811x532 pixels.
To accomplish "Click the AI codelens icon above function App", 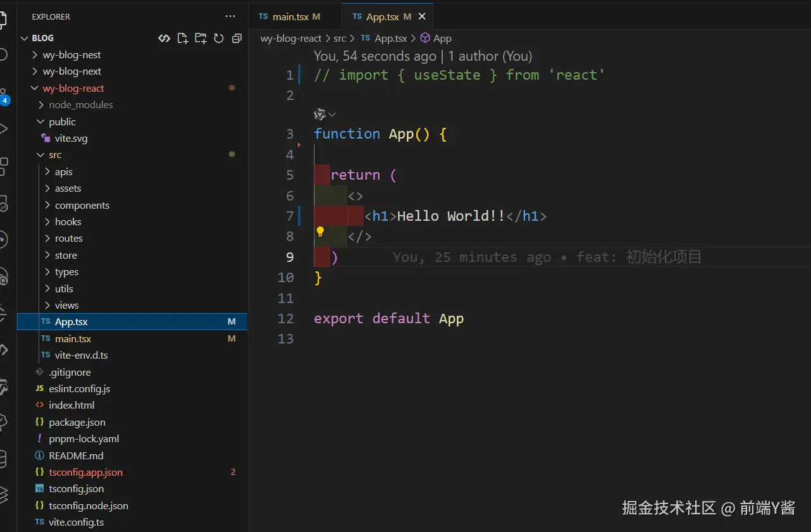I will tap(320, 114).
